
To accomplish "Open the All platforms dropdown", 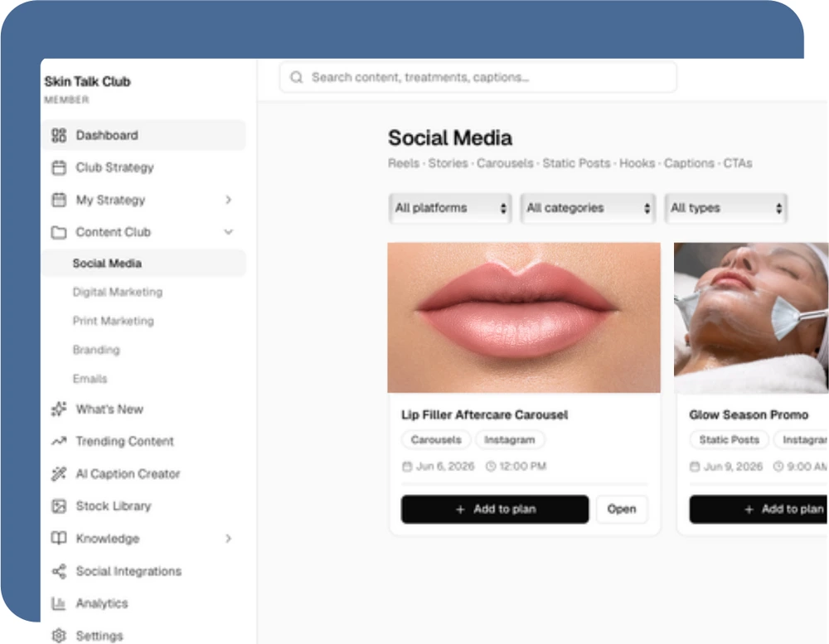I will click(450, 208).
